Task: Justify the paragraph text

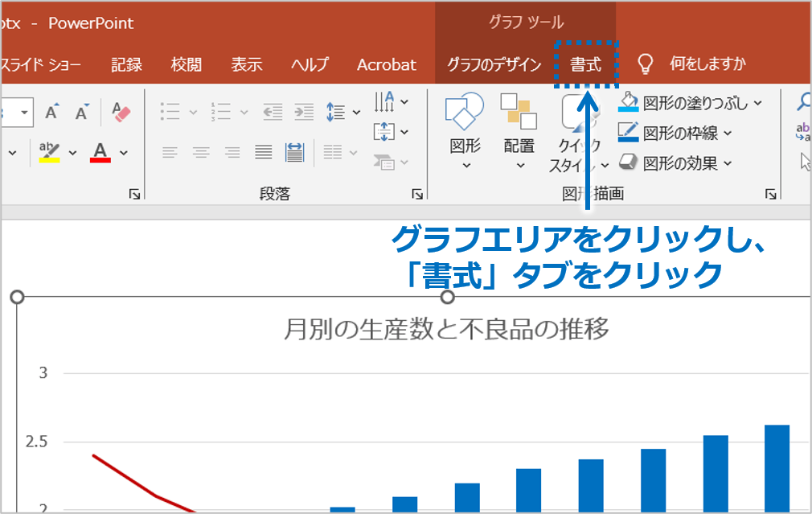Action: pyautogui.click(x=264, y=152)
